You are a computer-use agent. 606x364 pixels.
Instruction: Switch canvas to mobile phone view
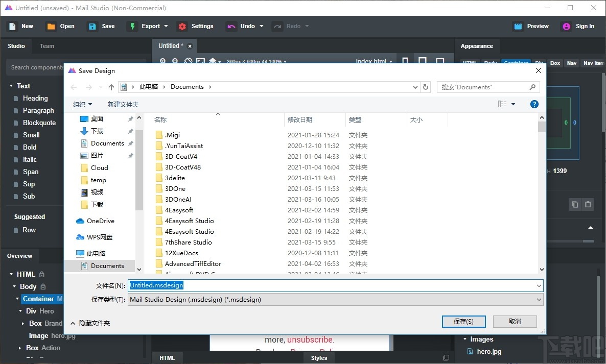tap(405, 61)
